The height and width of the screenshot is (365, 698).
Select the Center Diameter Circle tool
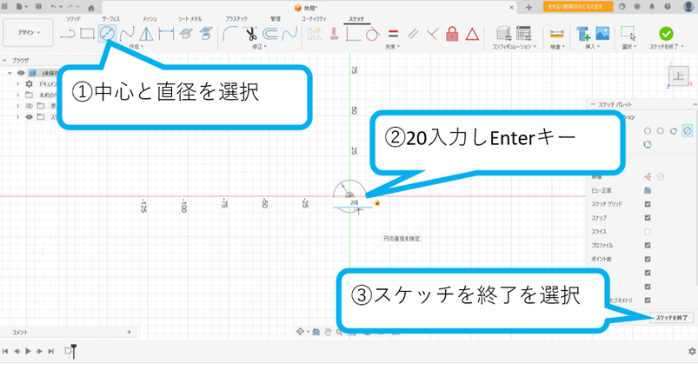coord(107,34)
